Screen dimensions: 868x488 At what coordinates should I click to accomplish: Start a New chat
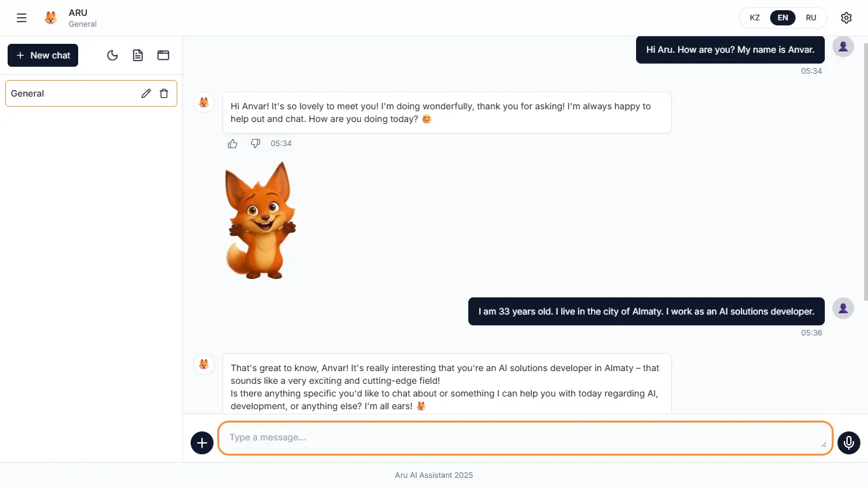[43, 55]
